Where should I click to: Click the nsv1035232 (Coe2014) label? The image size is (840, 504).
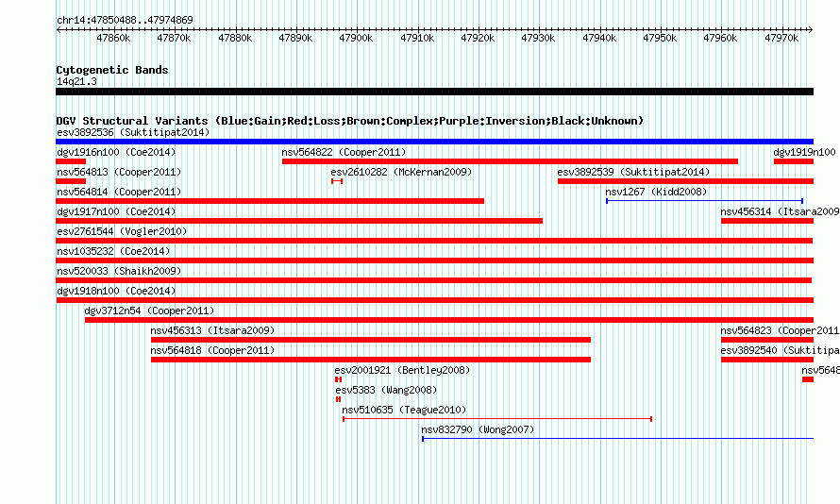click(113, 251)
